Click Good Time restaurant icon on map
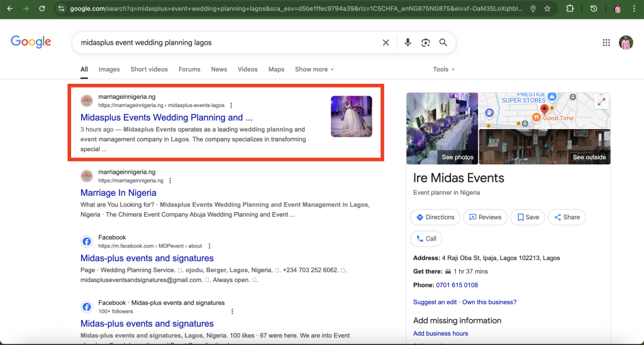The image size is (644, 345). 536,118
